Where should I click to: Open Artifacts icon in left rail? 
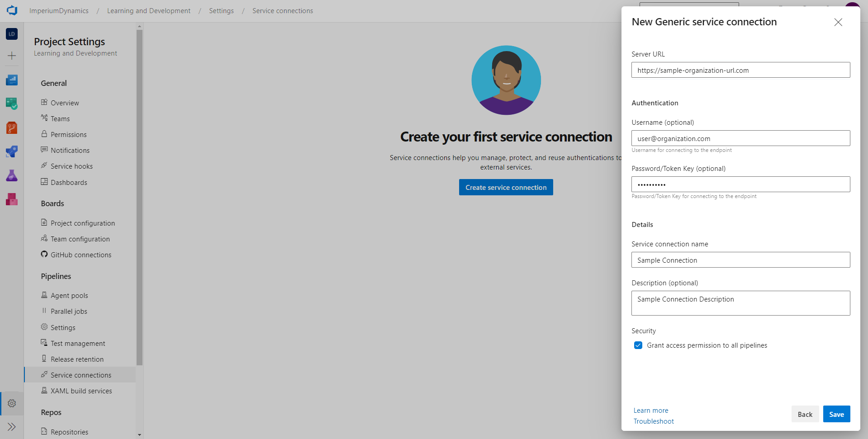pyautogui.click(x=12, y=199)
